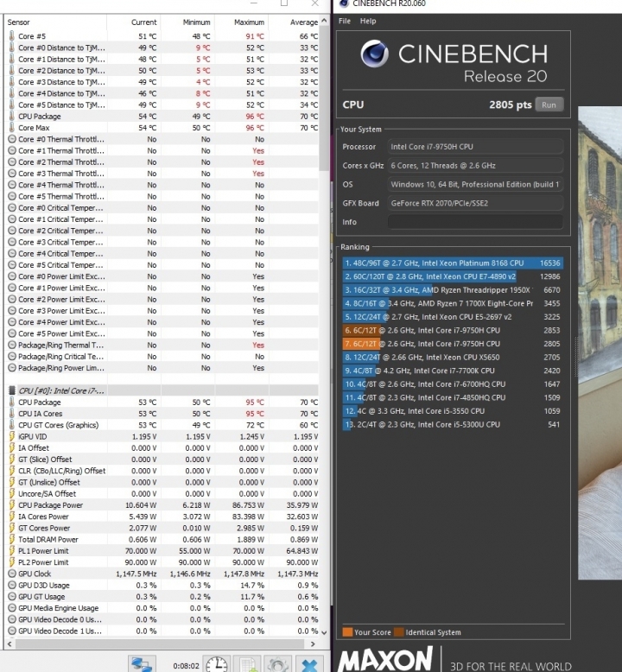Click status icon beside Package/Ring Power Limit row
Screen dimensions: 622x672
point(12,368)
